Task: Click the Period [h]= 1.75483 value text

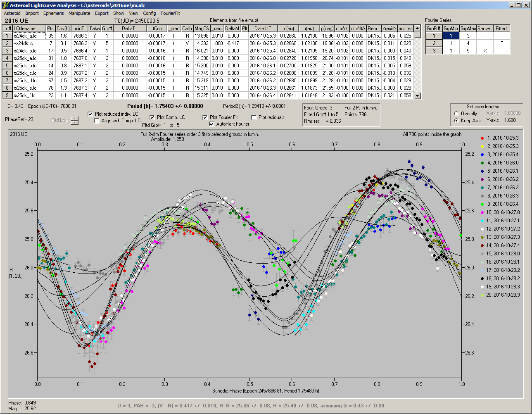Action: point(165,106)
